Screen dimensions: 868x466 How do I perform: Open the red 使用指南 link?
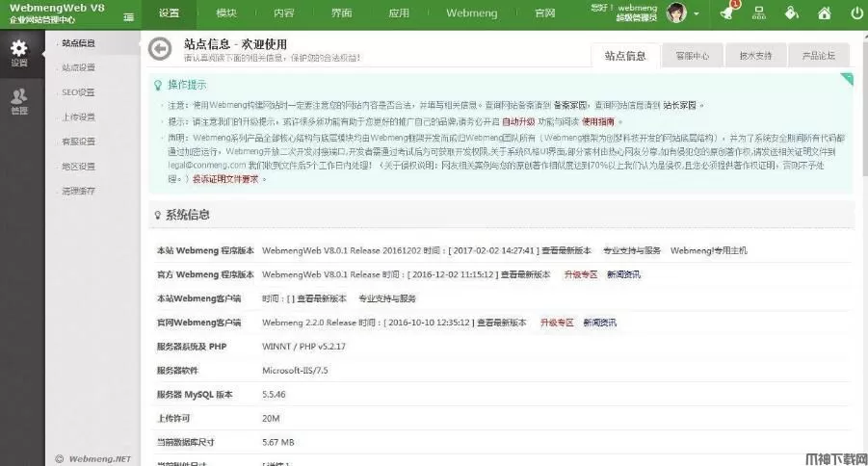[x=598, y=121]
